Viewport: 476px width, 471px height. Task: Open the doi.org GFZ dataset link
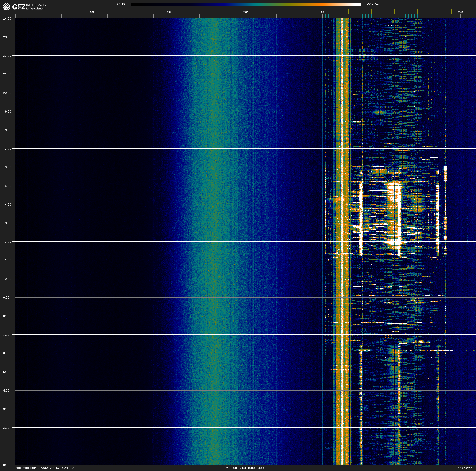[x=45, y=468]
